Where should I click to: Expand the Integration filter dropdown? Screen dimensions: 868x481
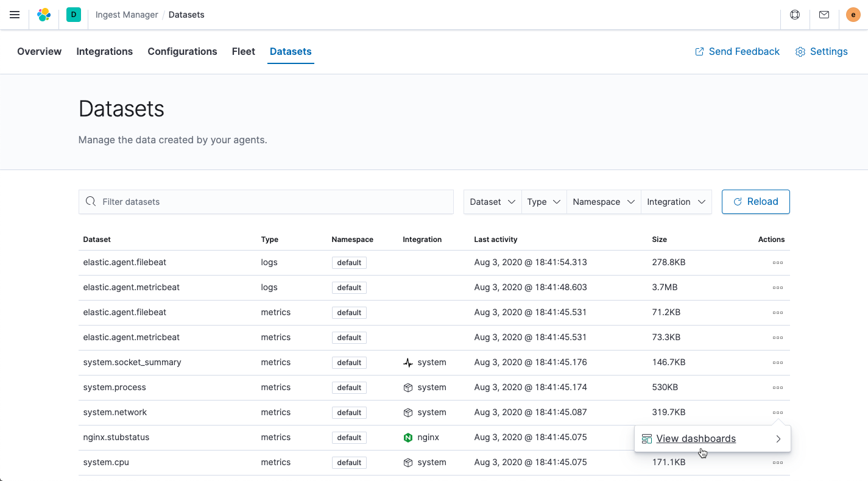click(x=676, y=202)
